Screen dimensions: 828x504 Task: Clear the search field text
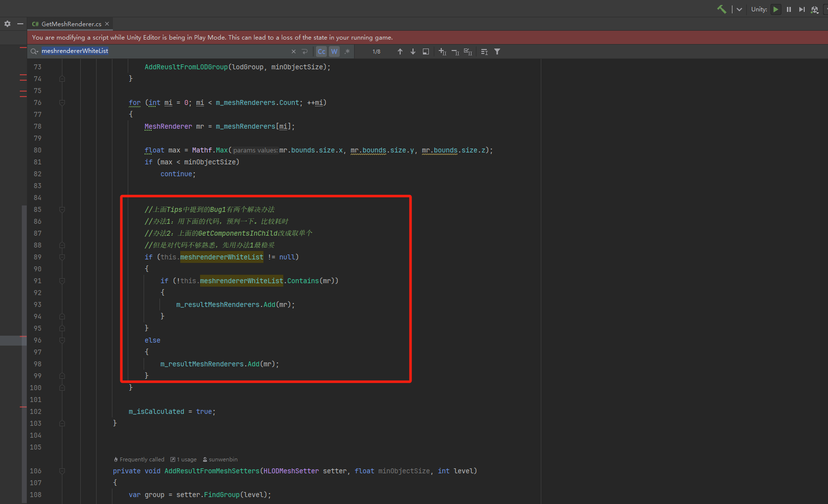[x=293, y=51]
